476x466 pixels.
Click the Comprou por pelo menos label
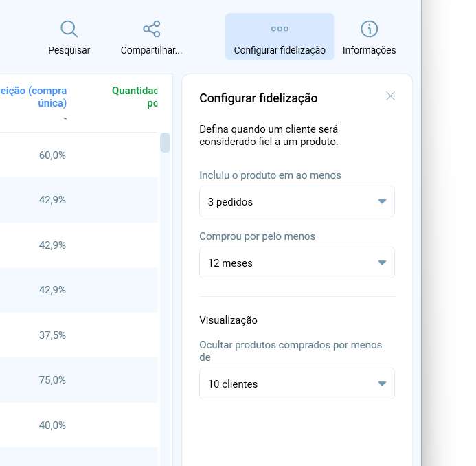click(257, 236)
